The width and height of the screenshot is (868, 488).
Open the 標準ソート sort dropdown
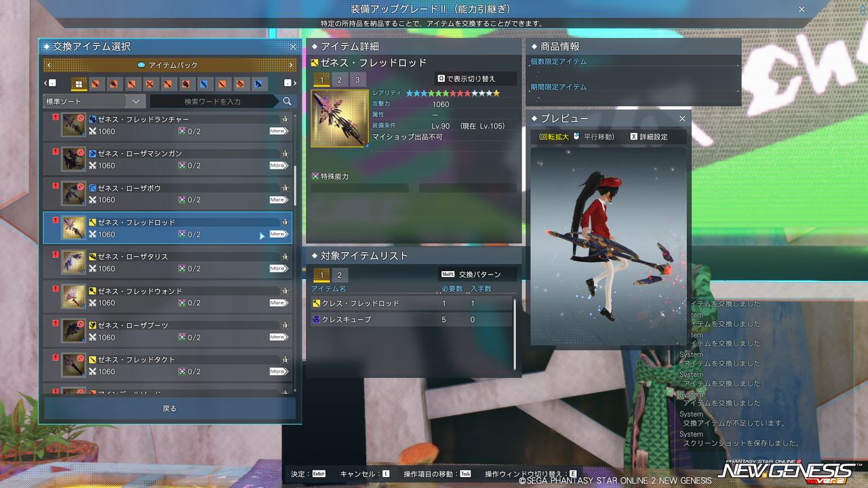click(94, 101)
